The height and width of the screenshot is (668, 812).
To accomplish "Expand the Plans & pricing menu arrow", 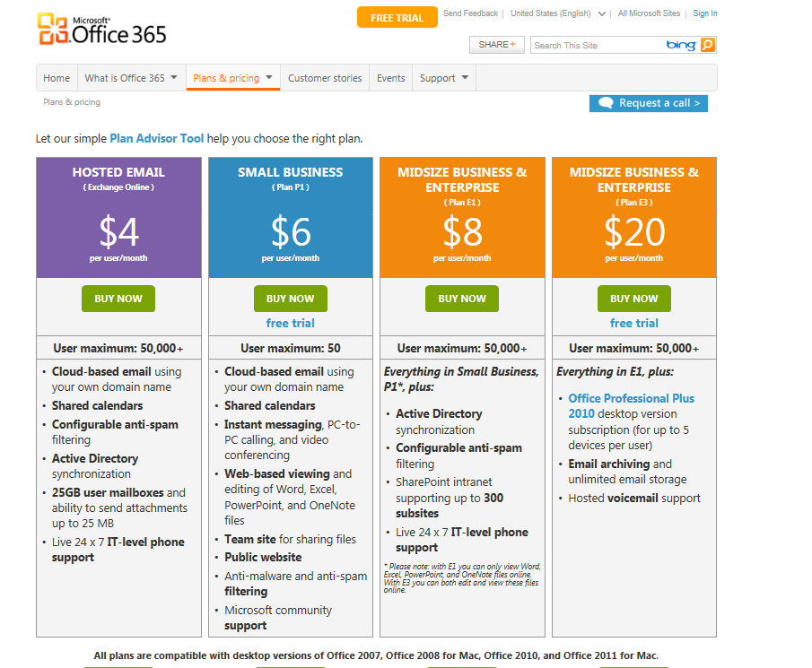I will [269, 78].
